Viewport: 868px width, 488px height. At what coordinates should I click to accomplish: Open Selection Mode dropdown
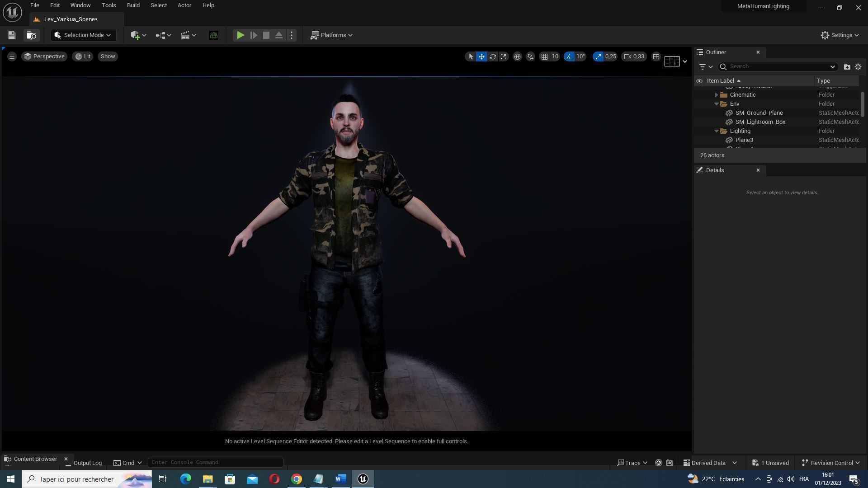(x=83, y=35)
